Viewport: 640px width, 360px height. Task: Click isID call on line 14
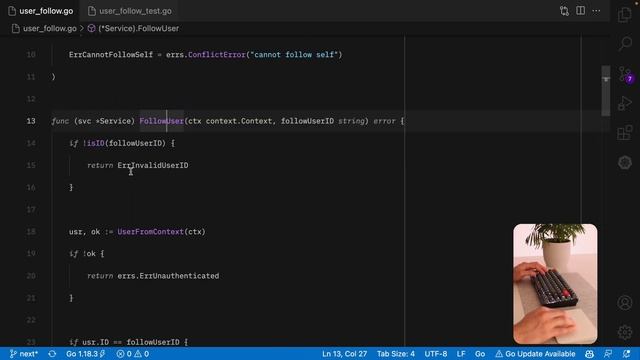coord(96,143)
